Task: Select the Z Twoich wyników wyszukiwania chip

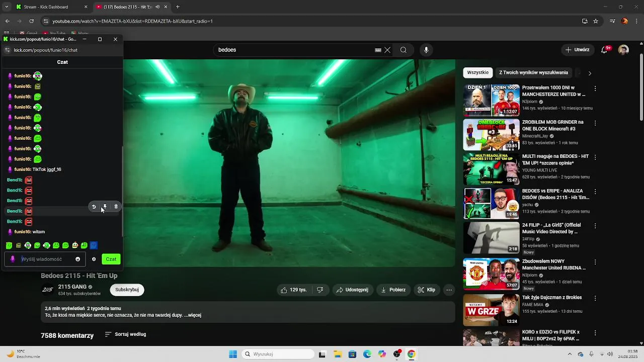Action: pos(533,72)
